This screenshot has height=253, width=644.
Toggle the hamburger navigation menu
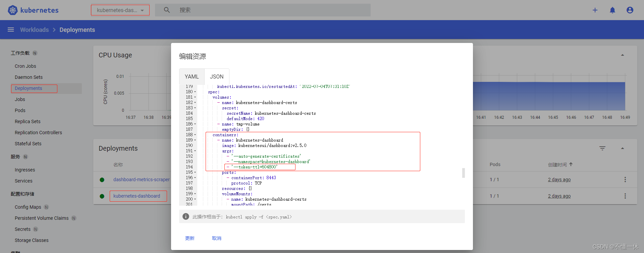11,30
